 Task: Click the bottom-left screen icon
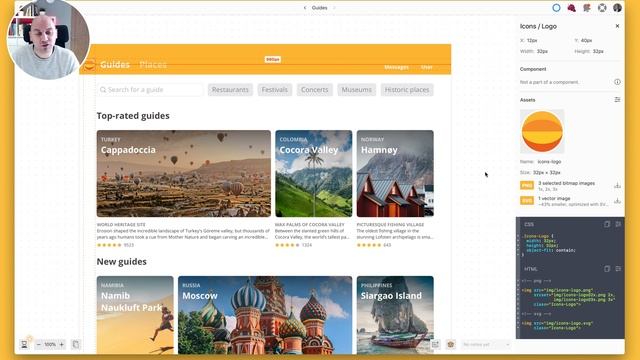pos(24,344)
